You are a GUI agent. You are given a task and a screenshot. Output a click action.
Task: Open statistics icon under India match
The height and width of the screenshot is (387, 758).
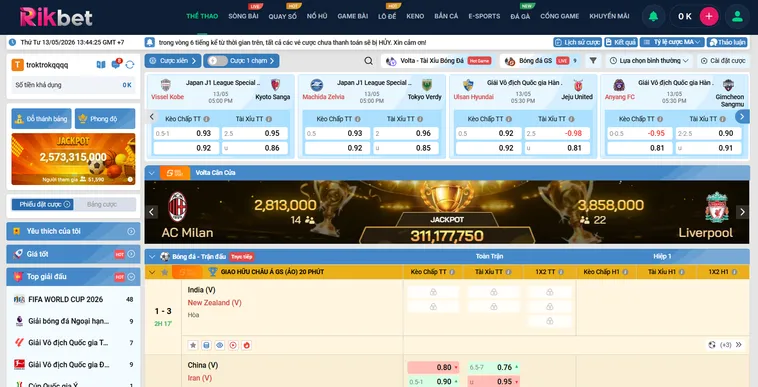[x=206, y=345]
